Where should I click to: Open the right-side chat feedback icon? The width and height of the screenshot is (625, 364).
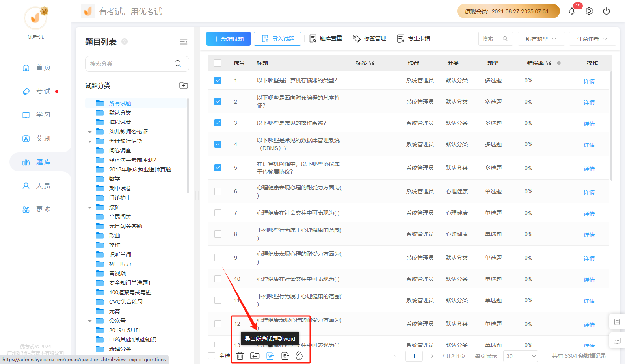617,340
